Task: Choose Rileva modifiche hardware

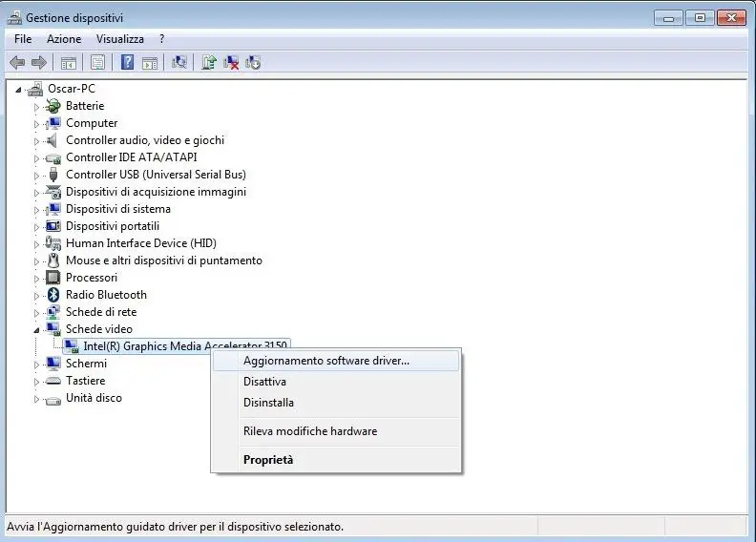Action: pos(336,431)
